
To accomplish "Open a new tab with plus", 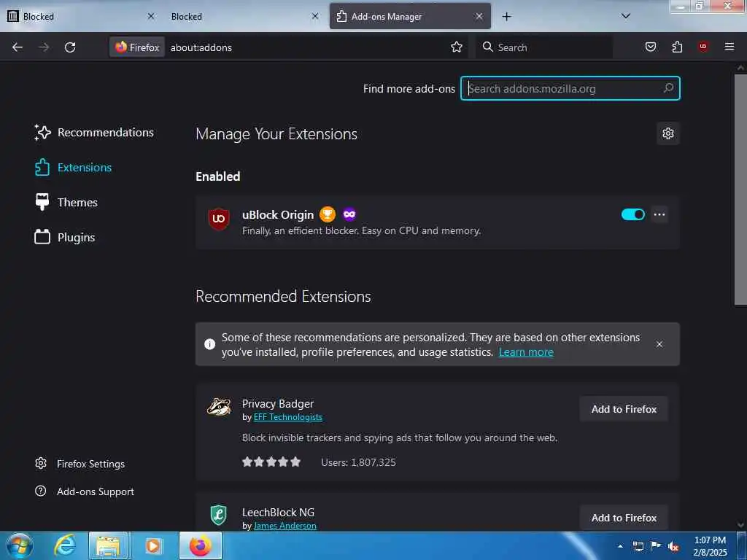I will point(506,17).
